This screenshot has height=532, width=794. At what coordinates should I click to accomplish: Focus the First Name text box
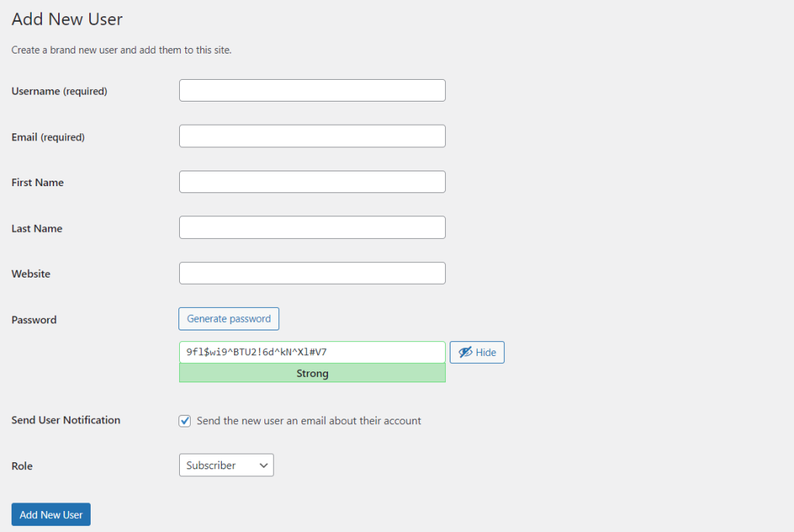312,181
